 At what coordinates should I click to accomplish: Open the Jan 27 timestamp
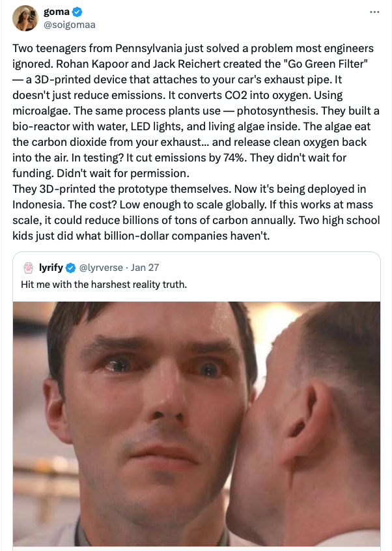(x=147, y=268)
